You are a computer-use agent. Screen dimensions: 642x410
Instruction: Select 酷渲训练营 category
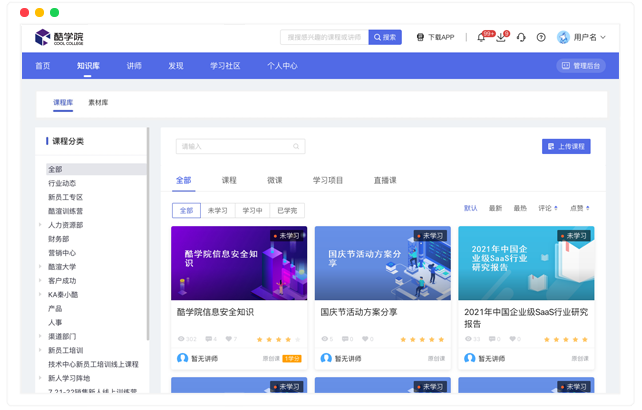66,211
